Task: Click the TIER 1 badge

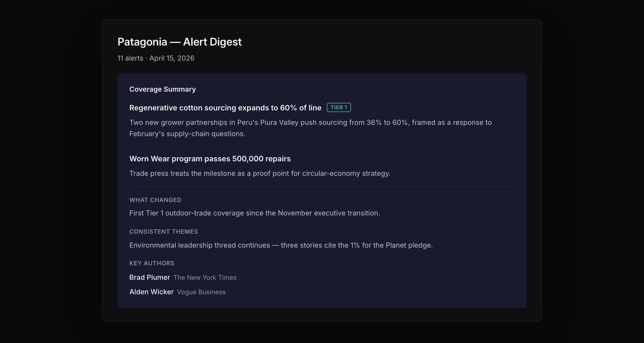Action: [x=339, y=107]
